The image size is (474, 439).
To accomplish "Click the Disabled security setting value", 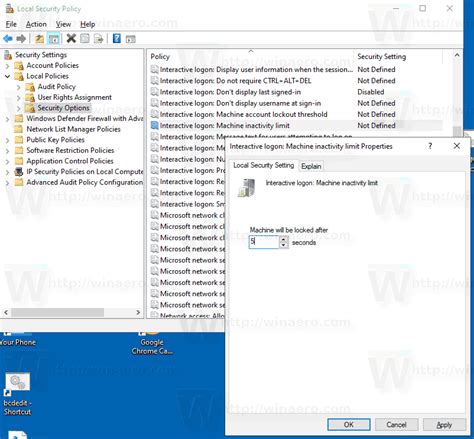I will coord(371,92).
